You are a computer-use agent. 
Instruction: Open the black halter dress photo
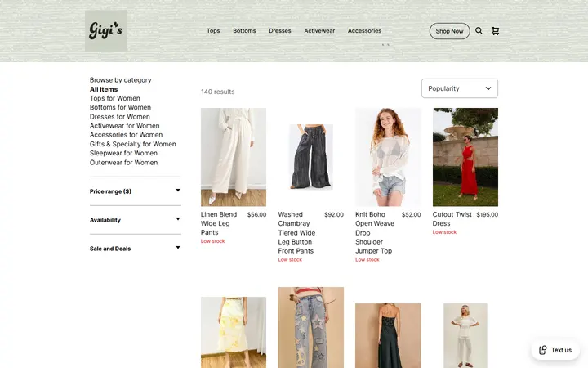(x=388, y=336)
